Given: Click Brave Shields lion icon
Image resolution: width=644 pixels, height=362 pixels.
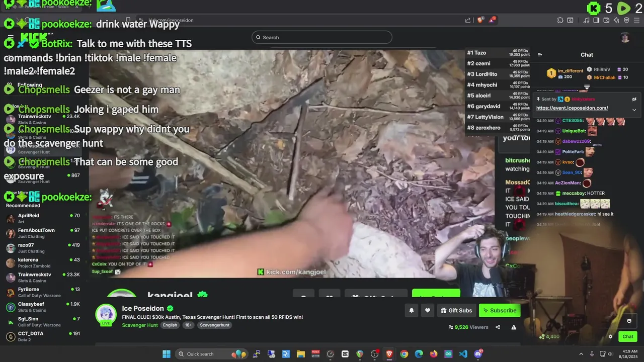Looking at the screenshot, I should 480,20.
